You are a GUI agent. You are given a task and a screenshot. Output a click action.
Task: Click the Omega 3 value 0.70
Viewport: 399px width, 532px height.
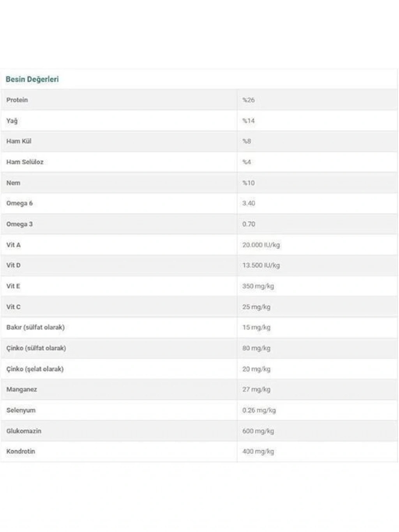(249, 224)
